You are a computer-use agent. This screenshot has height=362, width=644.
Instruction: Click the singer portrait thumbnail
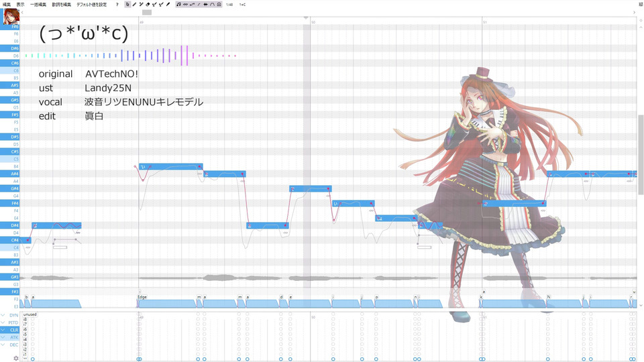pos(11,17)
